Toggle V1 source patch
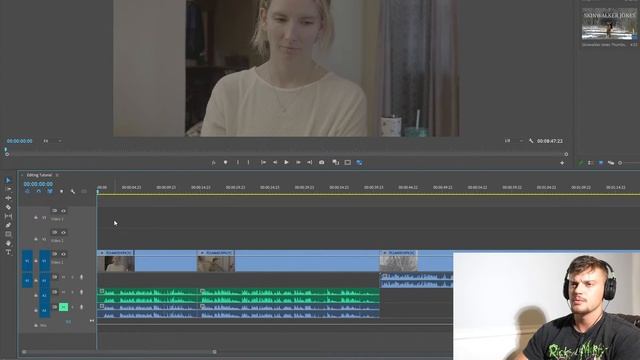This screenshot has width=640, height=360. pyautogui.click(x=27, y=261)
